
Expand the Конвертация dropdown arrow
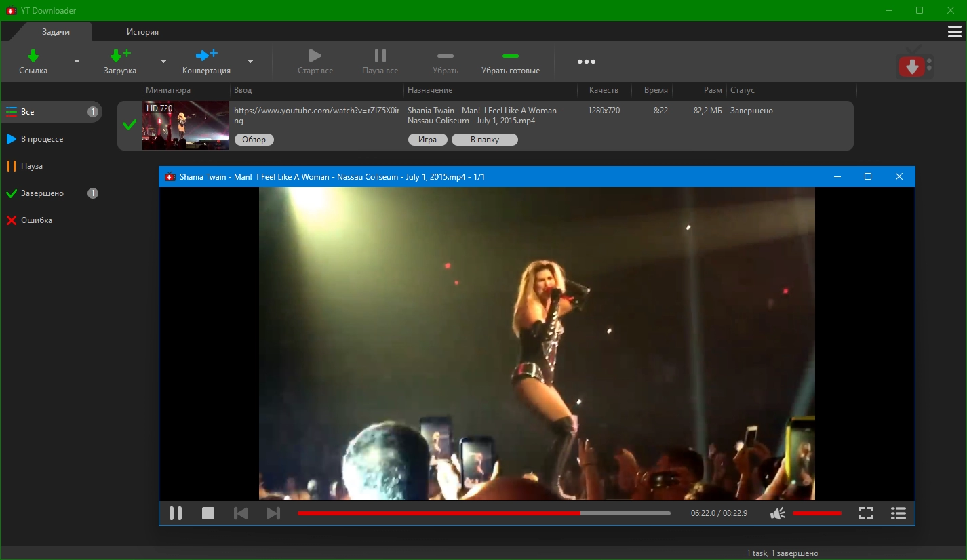(250, 61)
